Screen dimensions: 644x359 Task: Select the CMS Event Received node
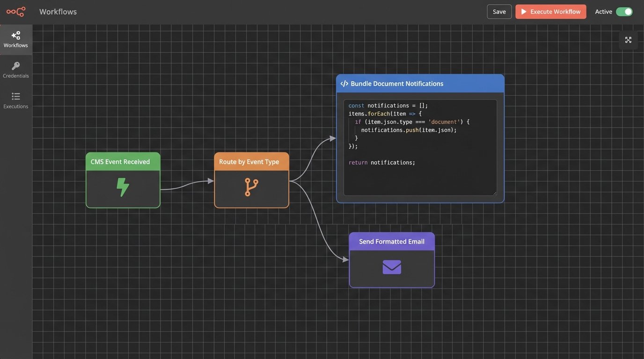123,161
